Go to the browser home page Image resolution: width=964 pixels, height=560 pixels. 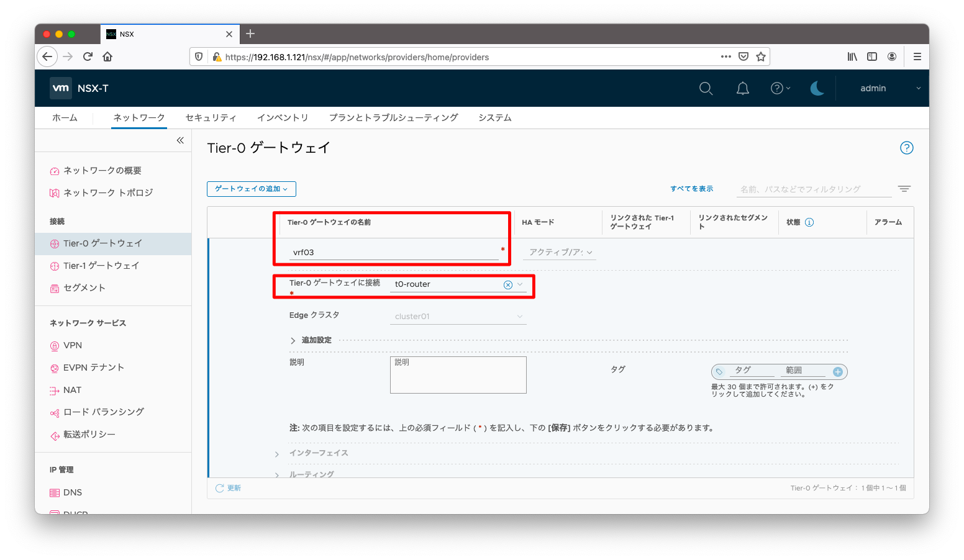107,56
